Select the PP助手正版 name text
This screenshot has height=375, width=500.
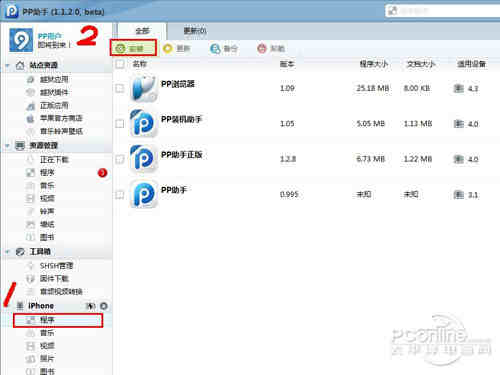coord(181,155)
